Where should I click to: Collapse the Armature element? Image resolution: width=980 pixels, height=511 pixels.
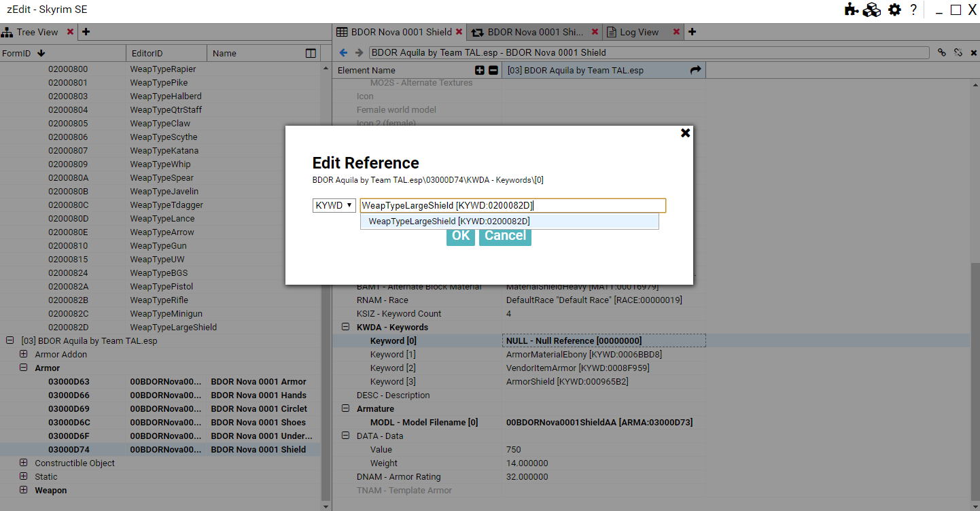(x=345, y=408)
